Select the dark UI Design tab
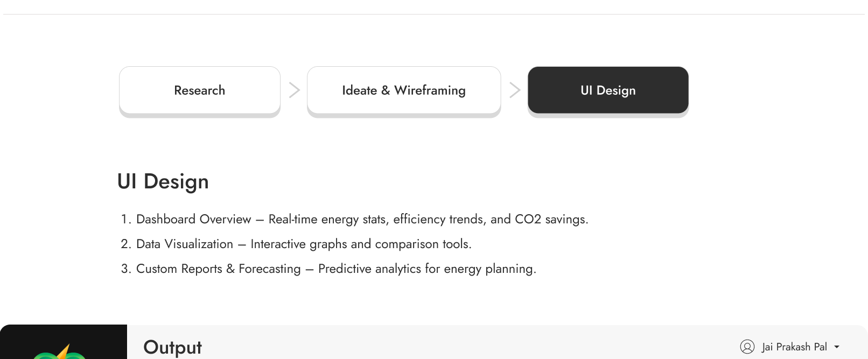This screenshot has height=359, width=868. coord(608,90)
